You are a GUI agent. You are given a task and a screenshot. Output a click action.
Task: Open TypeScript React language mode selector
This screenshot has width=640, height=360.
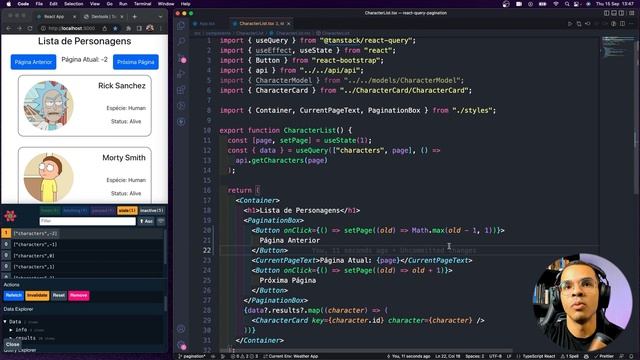(x=538, y=356)
